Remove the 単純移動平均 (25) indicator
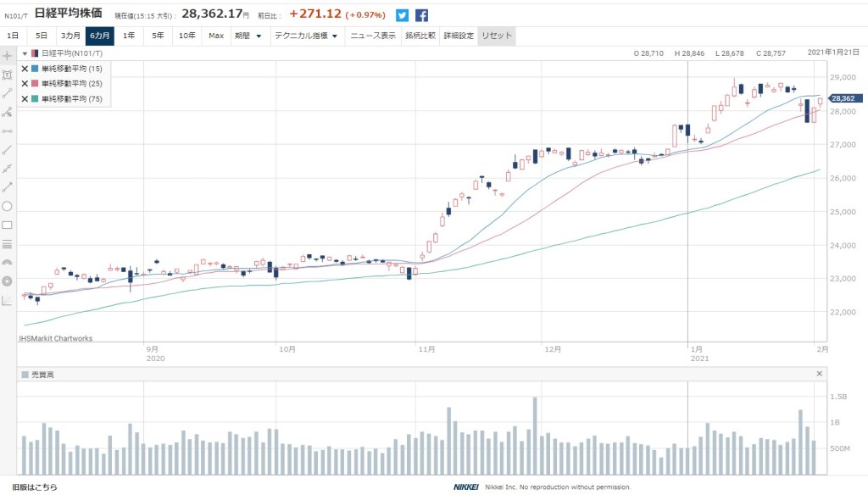868x495 pixels. click(x=25, y=84)
